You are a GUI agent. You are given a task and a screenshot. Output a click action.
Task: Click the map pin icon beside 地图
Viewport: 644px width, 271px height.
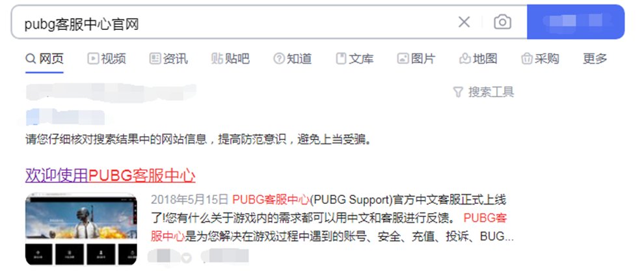[464, 59]
